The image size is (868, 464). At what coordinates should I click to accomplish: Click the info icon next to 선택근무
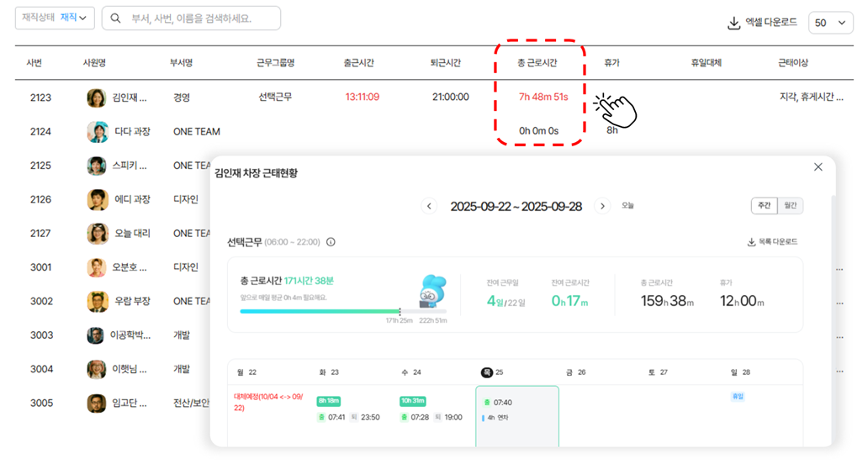pyautogui.click(x=331, y=242)
